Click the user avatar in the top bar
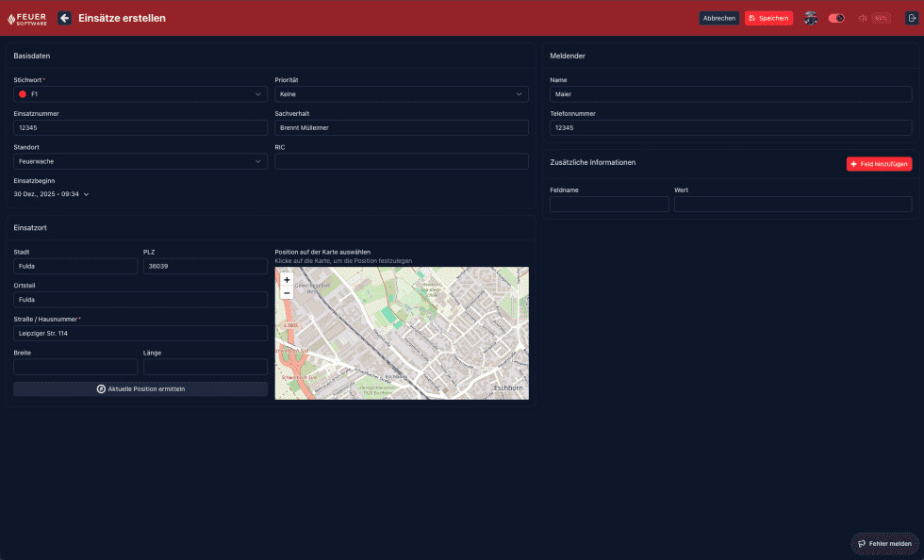The width and height of the screenshot is (924, 560). [x=811, y=17]
